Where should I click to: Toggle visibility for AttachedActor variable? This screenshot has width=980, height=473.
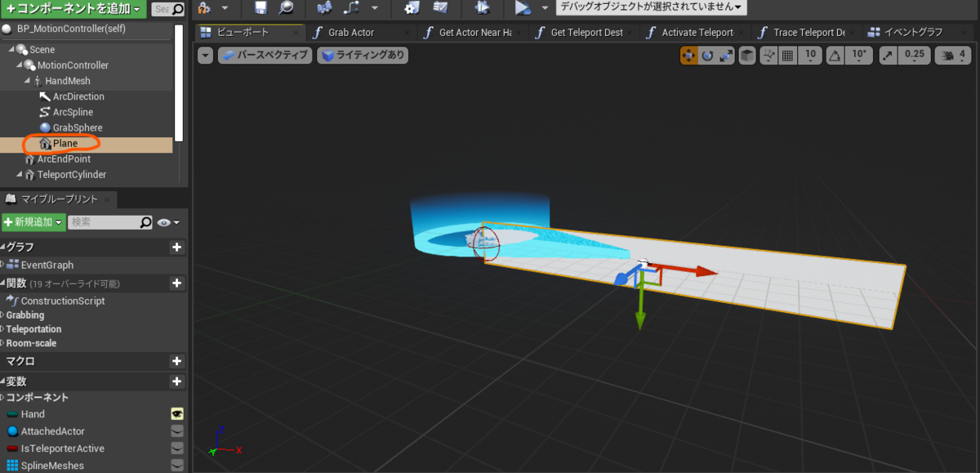click(176, 431)
